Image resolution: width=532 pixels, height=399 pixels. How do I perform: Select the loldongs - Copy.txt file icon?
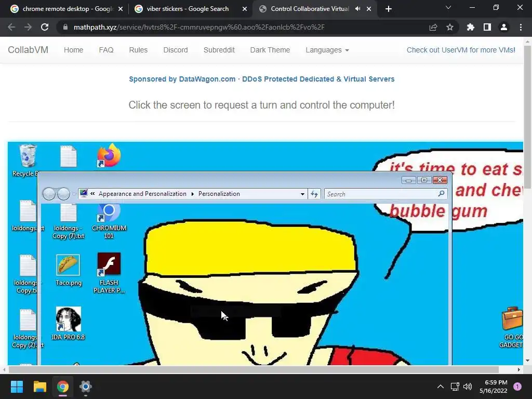tap(28, 265)
